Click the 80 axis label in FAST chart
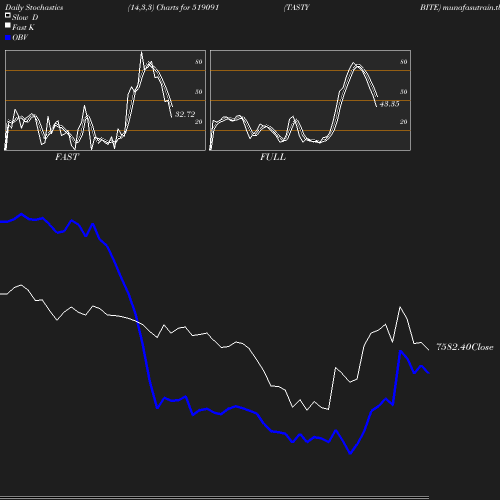500x500 pixels. (199, 62)
